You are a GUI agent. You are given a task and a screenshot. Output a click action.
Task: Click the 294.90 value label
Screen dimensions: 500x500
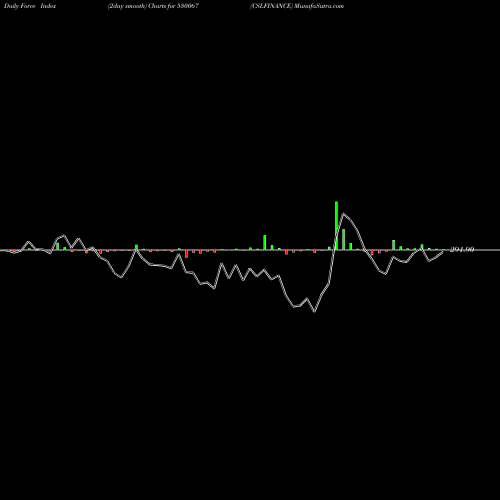(462, 249)
